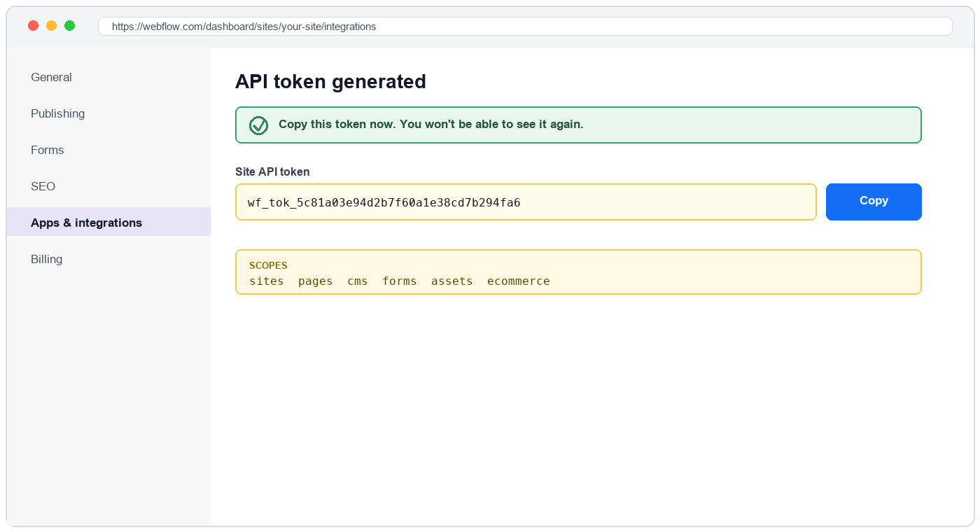Select Apps & integrations sidebar item
The height and width of the screenshot is (532, 980).
coord(108,223)
